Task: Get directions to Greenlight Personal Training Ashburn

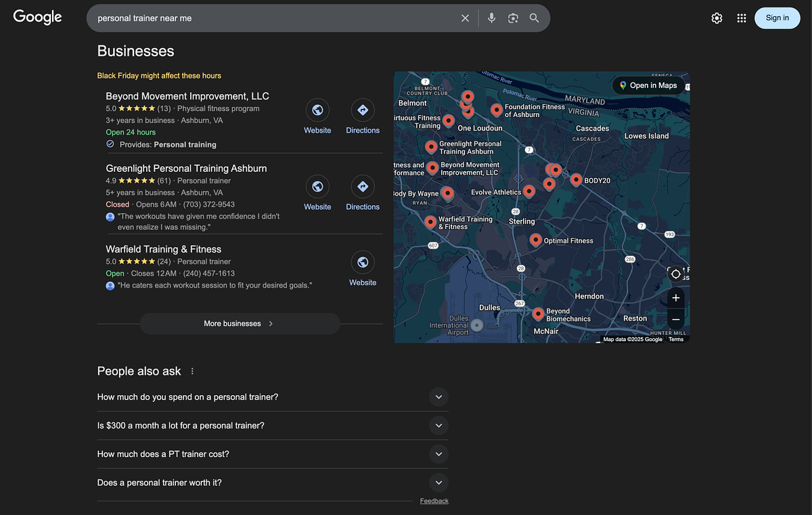Action: (363, 187)
